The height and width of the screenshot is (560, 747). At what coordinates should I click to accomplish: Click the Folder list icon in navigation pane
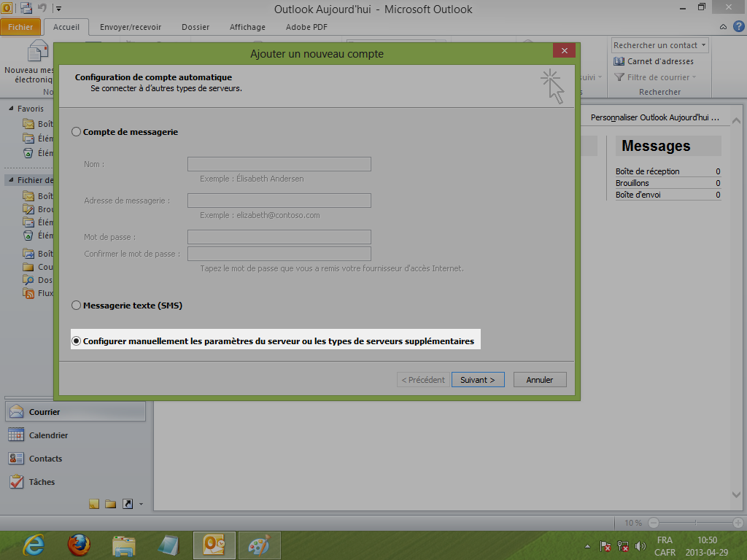[111, 504]
